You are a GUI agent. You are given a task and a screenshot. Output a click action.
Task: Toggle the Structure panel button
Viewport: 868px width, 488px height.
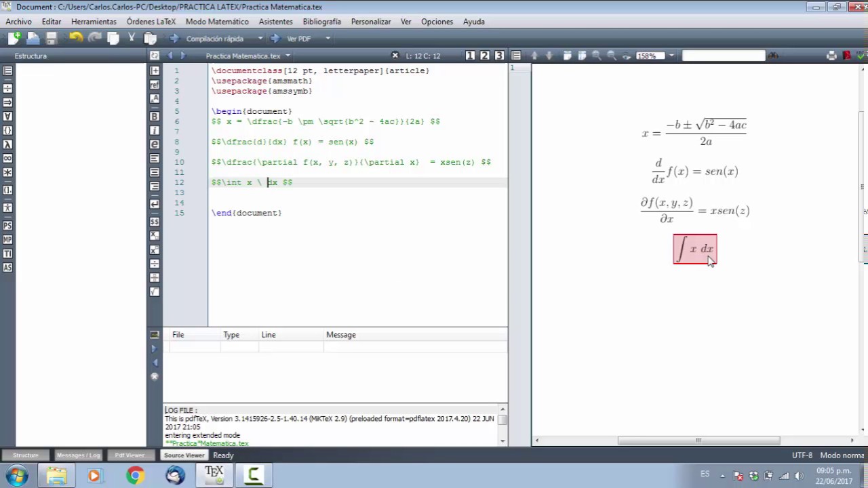[x=26, y=455]
